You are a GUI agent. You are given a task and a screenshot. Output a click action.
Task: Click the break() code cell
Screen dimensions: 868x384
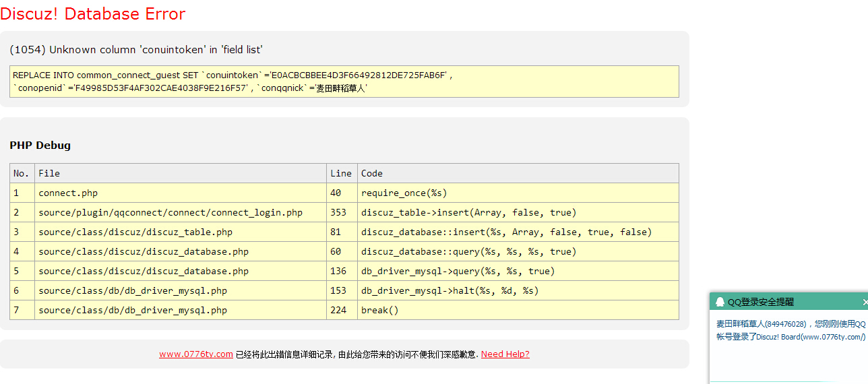click(380, 311)
